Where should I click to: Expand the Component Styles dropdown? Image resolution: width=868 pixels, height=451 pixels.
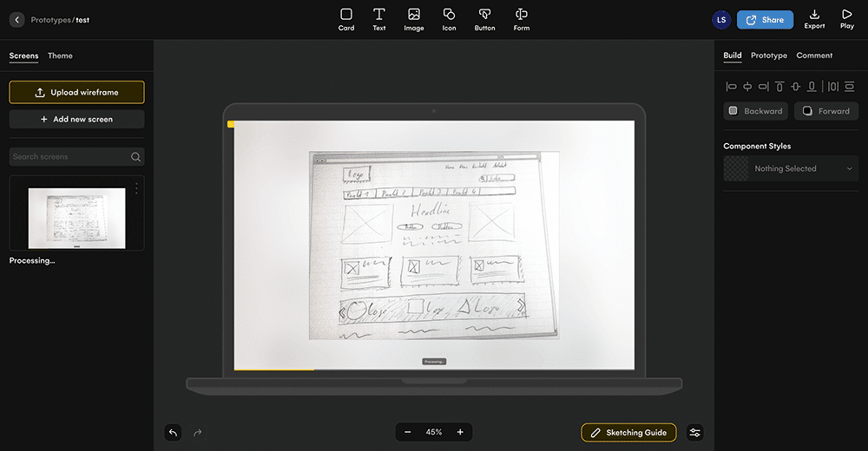click(x=790, y=169)
